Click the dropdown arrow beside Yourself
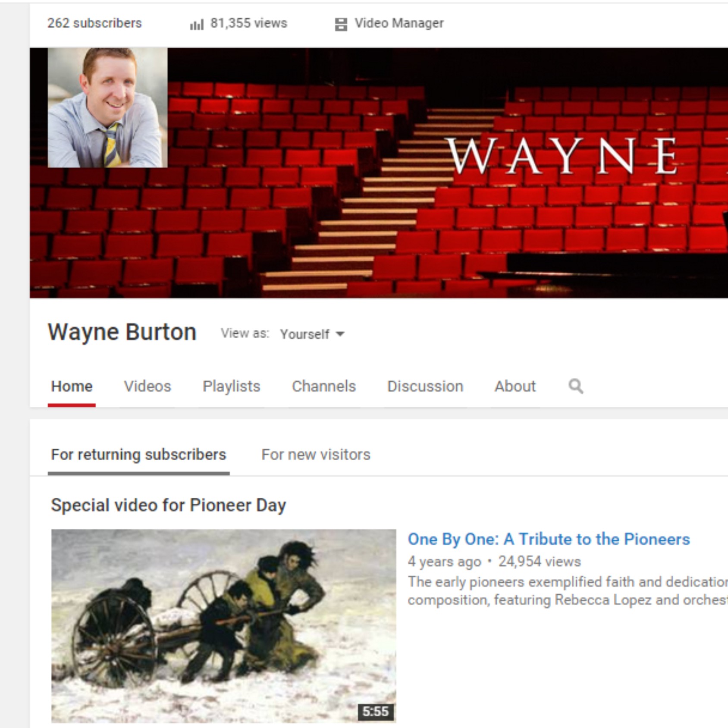 (340, 334)
